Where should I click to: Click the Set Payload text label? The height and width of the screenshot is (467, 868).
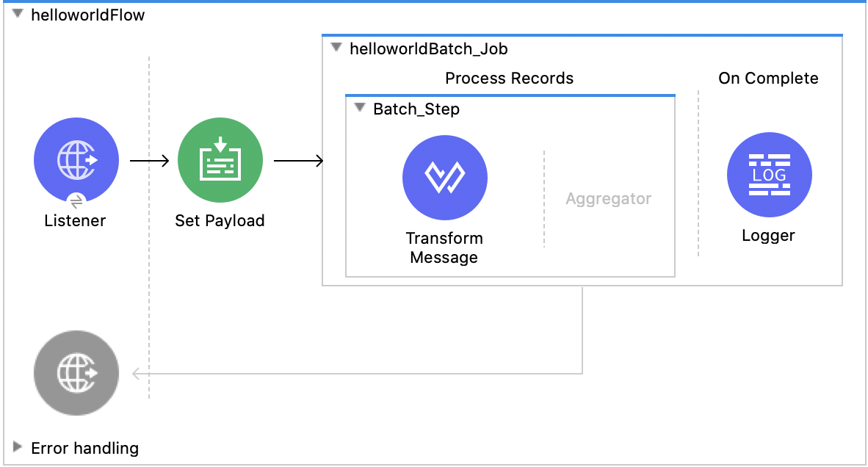pos(220,220)
